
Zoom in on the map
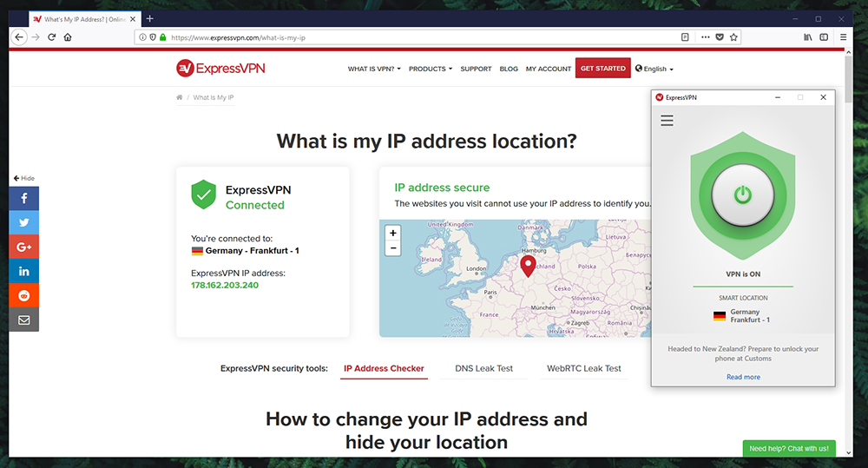point(393,234)
